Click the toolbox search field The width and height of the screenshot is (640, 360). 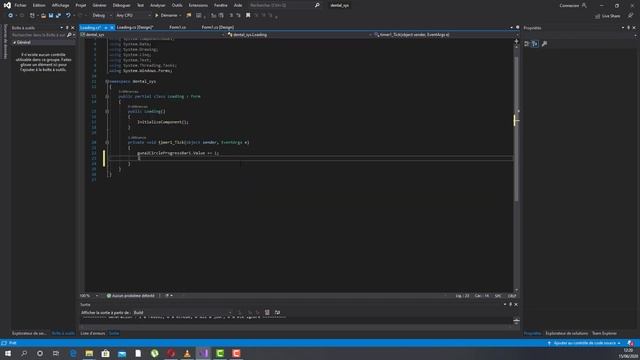click(x=39, y=35)
